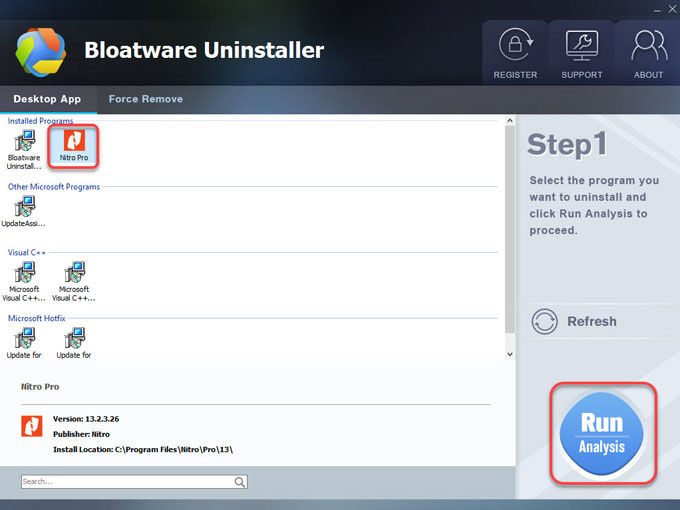Open the Support monitor icon
680x510 pixels.
tap(581, 47)
